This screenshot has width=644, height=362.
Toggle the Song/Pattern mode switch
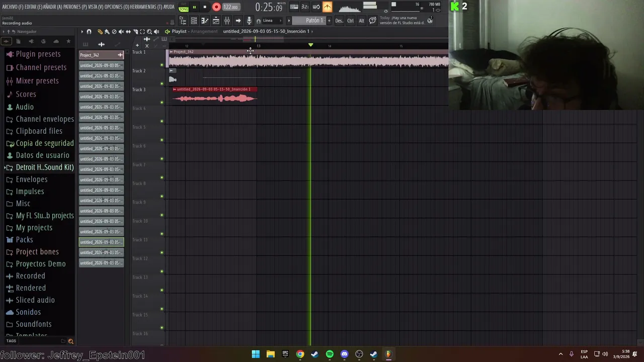(x=184, y=7)
